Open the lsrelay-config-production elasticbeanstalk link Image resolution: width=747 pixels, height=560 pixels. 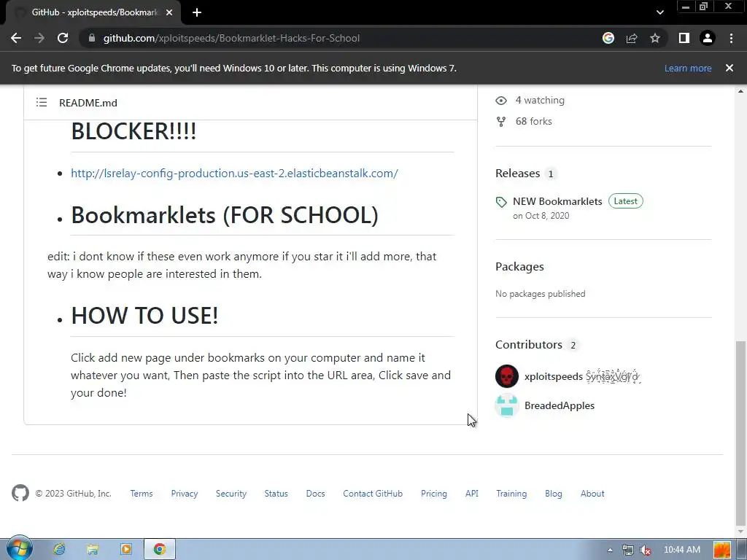[234, 174]
